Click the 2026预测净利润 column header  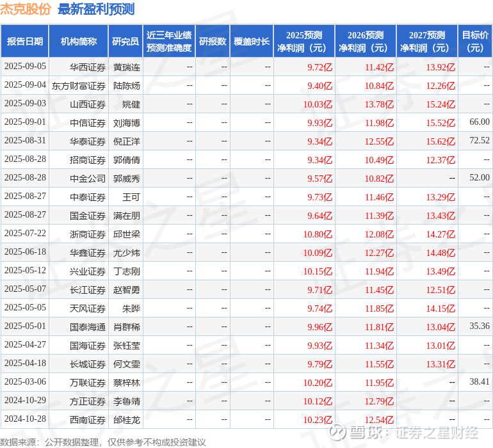coord(366,42)
